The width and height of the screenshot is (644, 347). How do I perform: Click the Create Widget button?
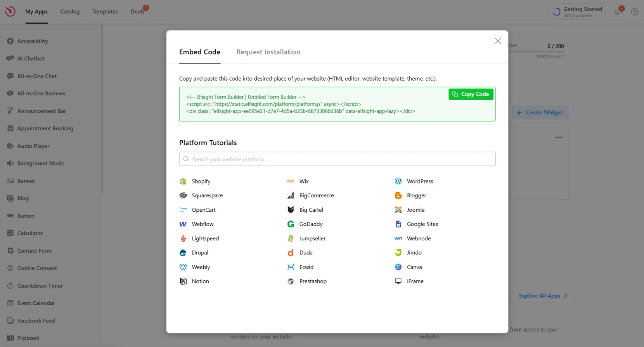(x=540, y=112)
